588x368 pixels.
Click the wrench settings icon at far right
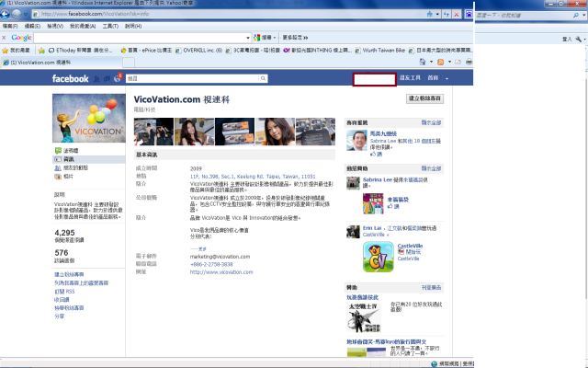pos(579,39)
